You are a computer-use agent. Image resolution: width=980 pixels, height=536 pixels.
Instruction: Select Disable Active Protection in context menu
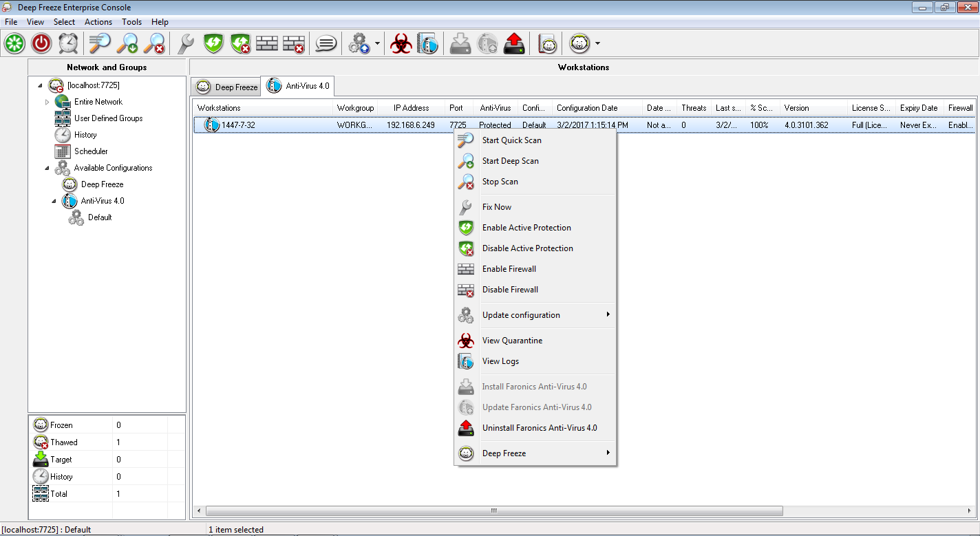tap(535, 248)
